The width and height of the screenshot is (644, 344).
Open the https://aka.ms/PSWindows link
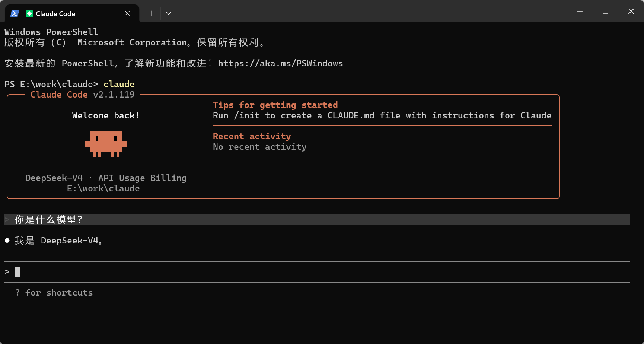280,63
